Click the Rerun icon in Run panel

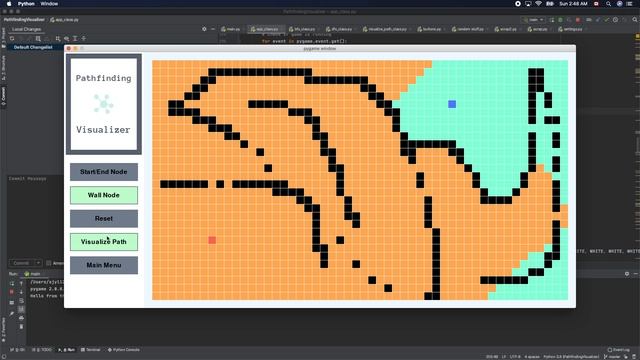pyautogui.click(x=12, y=283)
